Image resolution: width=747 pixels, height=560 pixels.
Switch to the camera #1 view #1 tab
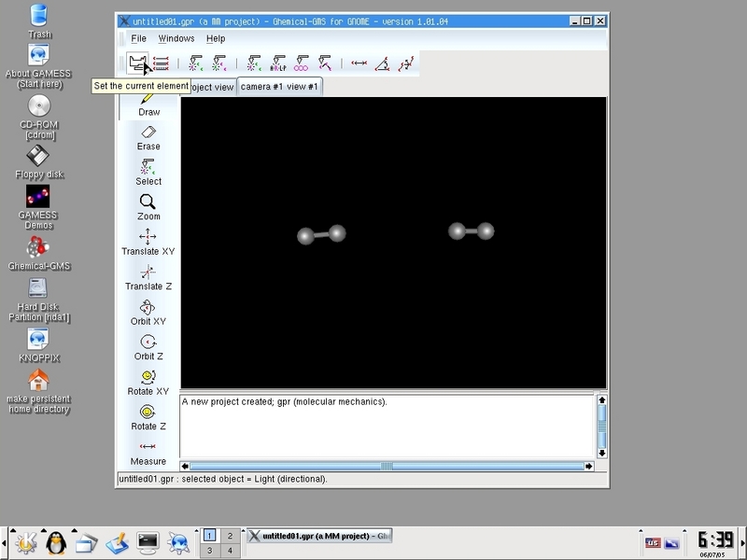[279, 87]
